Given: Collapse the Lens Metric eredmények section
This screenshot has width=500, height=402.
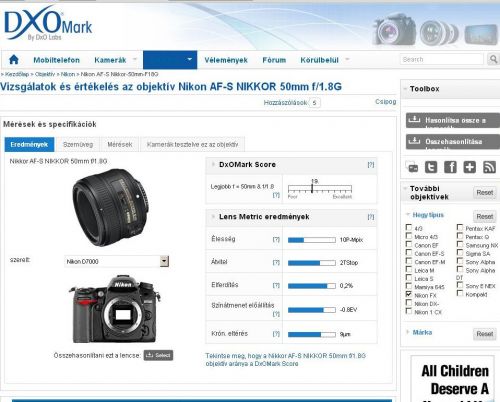Looking at the screenshot, I should click(x=213, y=217).
